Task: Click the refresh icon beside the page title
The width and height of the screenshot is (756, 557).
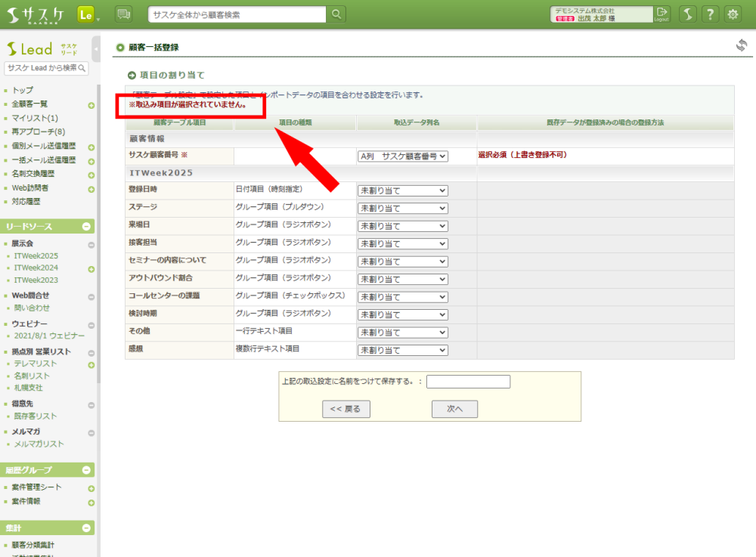Action: (742, 45)
